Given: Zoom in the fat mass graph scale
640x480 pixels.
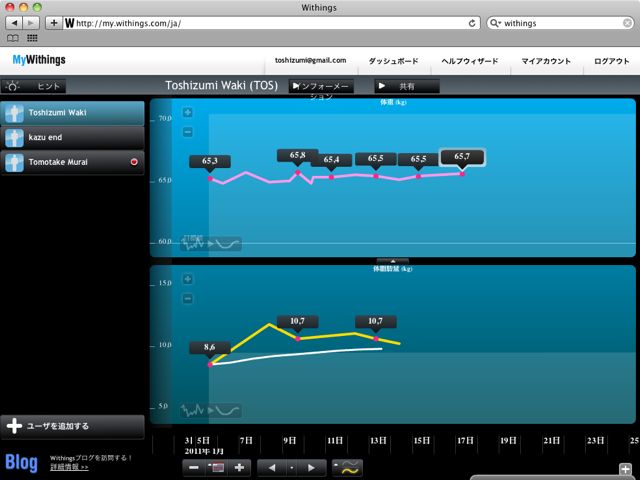Looking at the screenshot, I should [x=187, y=279].
